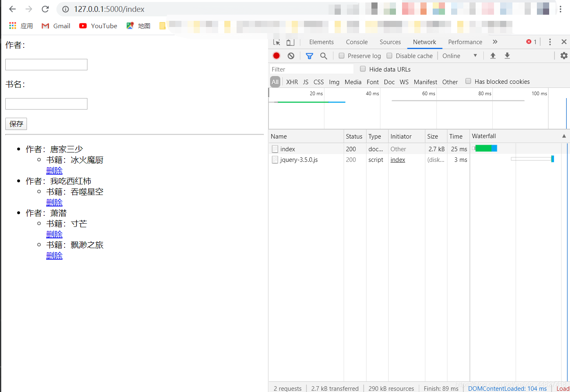Filter requests by Other type
Viewport: 570px width, 392px height.
click(450, 82)
